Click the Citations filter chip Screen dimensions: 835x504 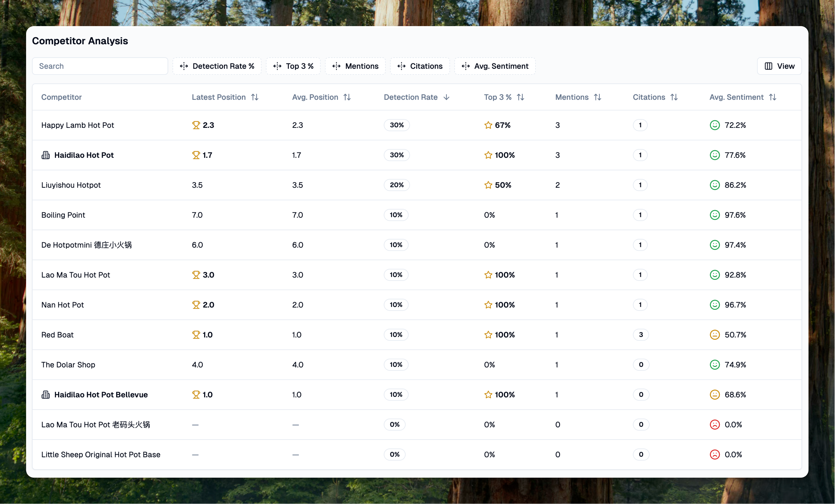pyautogui.click(x=419, y=66)
